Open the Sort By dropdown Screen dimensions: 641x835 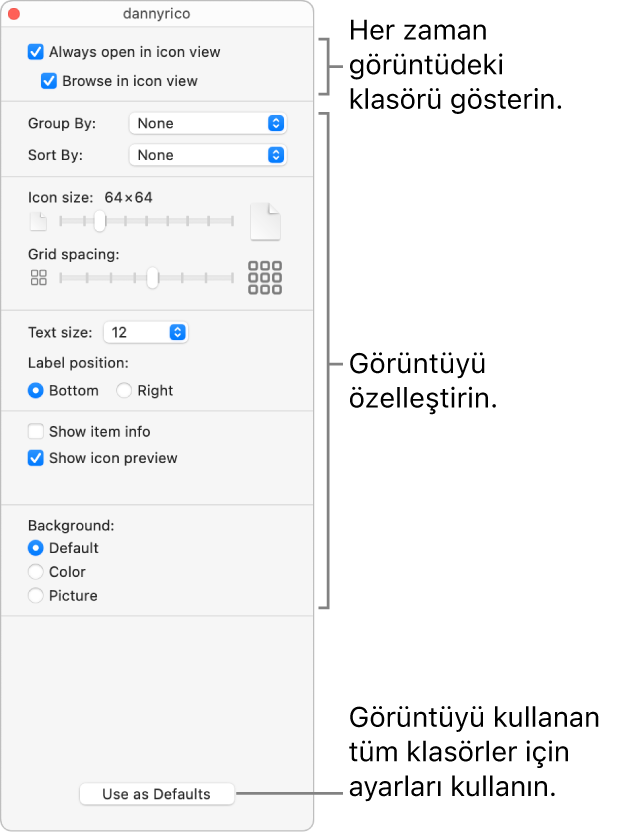pos(208,155)
